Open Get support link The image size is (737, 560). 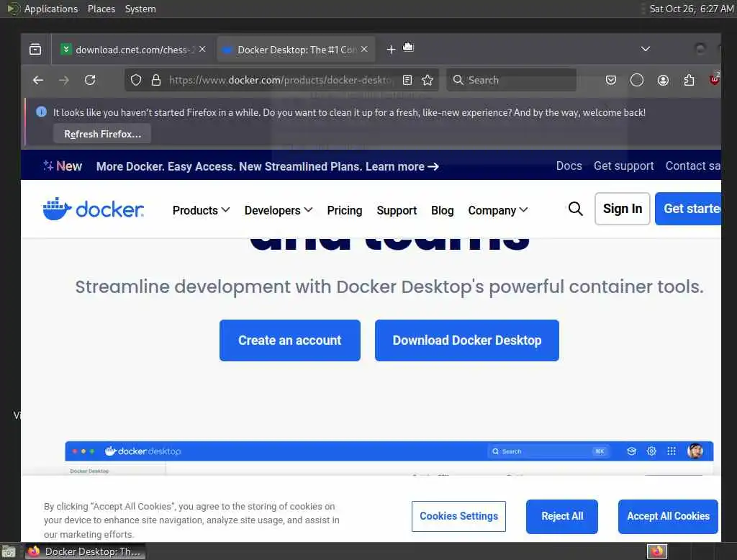(x=623, y=166)
